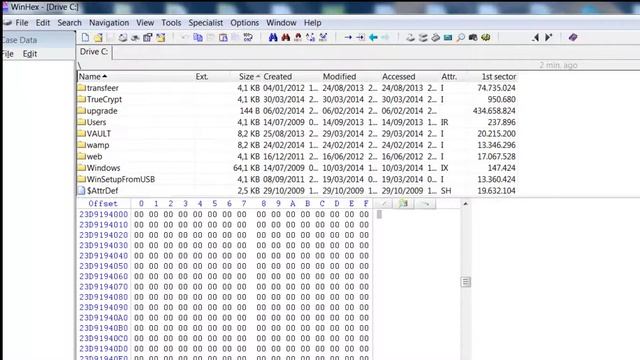Viewport: 640px width, 360px height.
Task: Select the web folder row
Action: click(297, 156)
